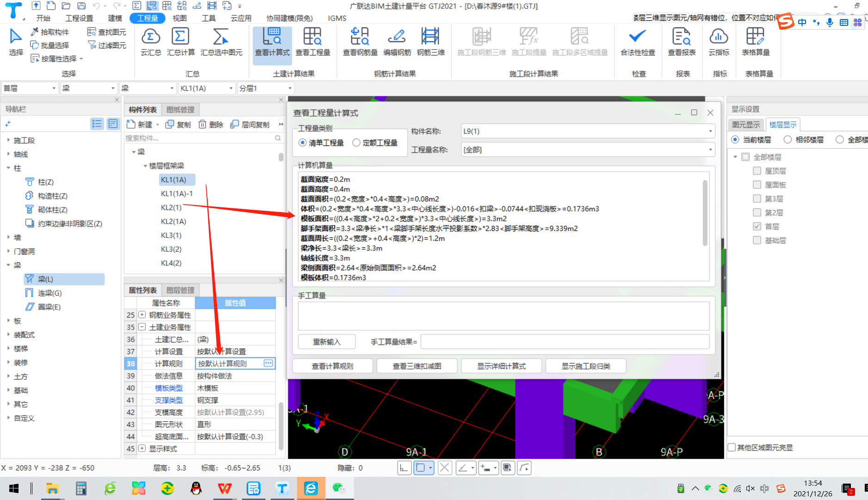
Task: Check 其他区域图元亮显 checkbox
Action: tap(732, 448)
